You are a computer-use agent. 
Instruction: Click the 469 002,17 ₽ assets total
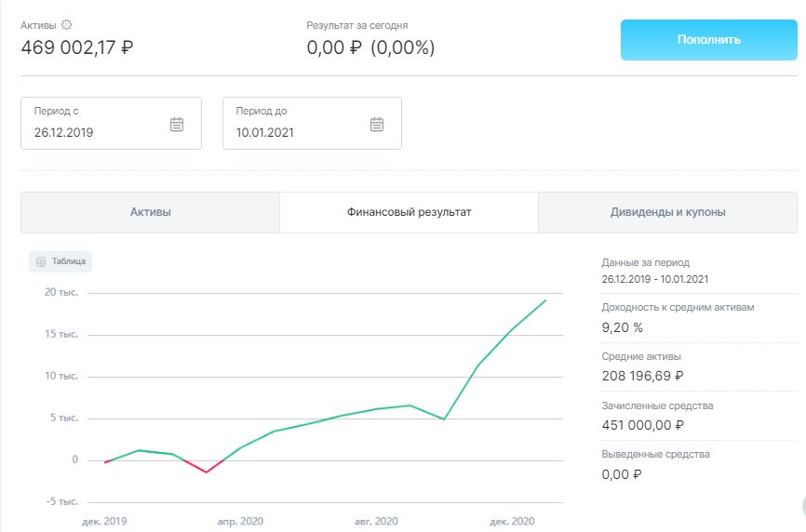pyautogui.click(x=77, y=47)
